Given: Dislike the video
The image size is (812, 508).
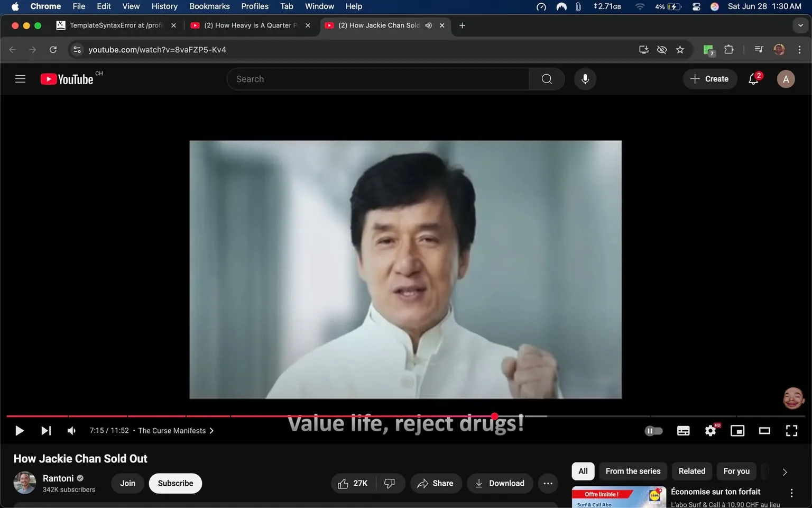Looking at the screenshot, I should pyautogui.click(x=390, y=483).
